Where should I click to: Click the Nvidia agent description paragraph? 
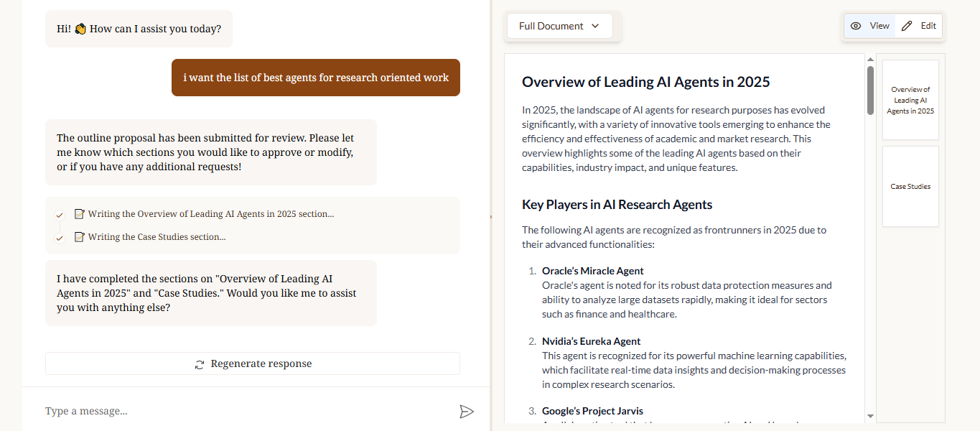click(694, 370)
